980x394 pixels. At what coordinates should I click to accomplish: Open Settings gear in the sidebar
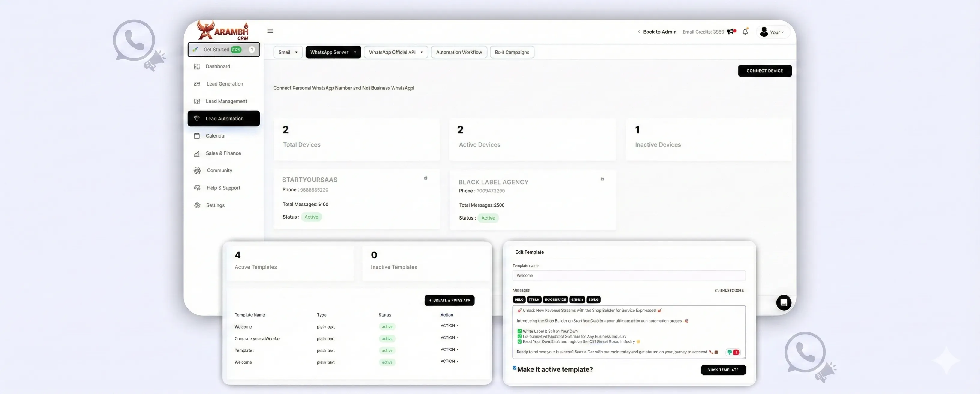(x=197, y=206)
